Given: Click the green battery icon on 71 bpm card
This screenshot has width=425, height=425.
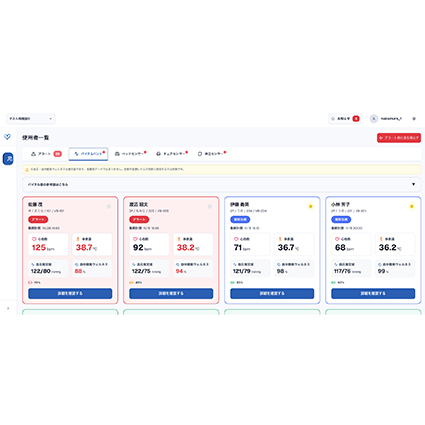Looking at the screenshot, I should [x=232, y=282].
